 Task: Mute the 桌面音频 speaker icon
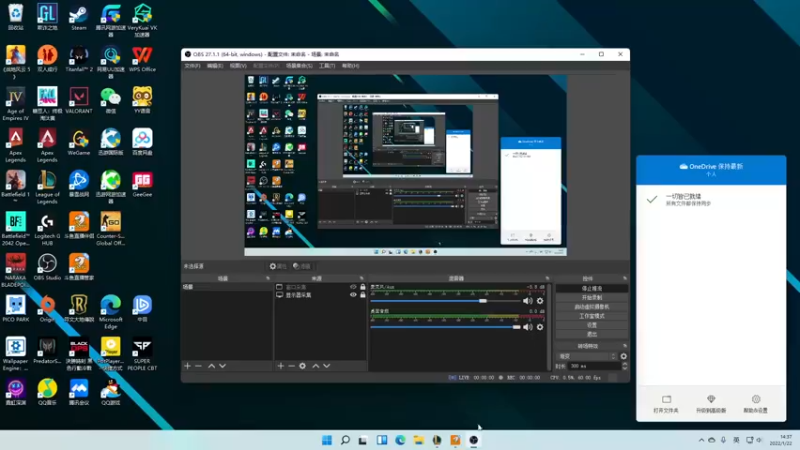coord(528,327)
